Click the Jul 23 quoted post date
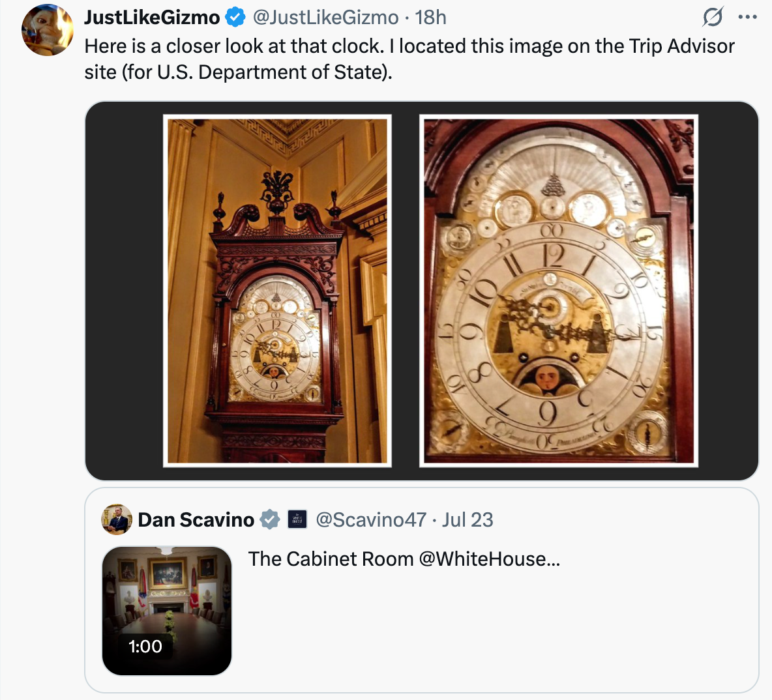The height and width of the screenshot is (700, 772). coord(468,519)
